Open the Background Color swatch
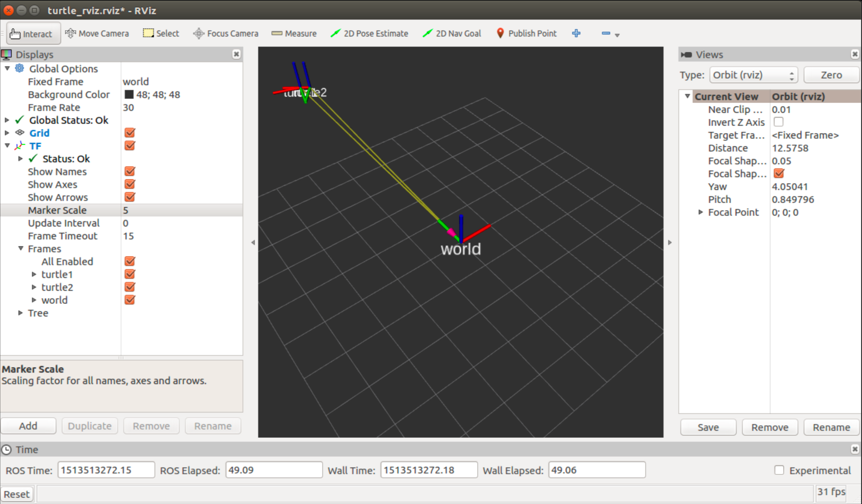 (x=128, y=94)
